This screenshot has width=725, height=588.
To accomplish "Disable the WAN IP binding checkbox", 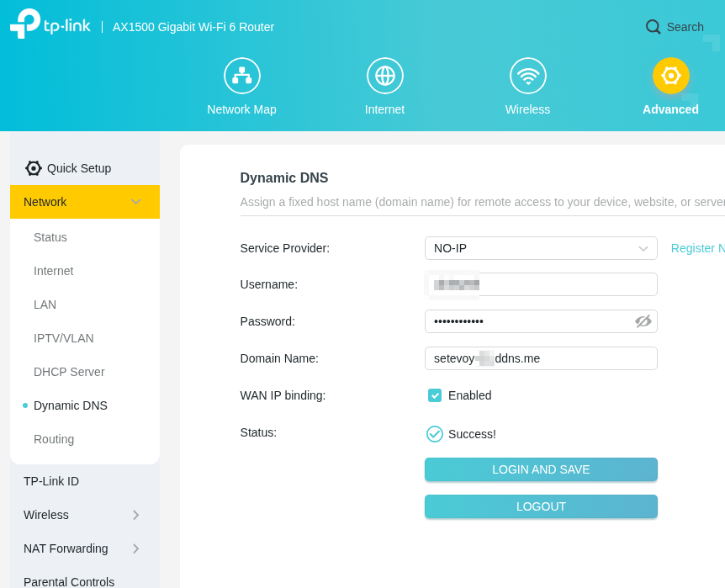I will pyautogui.click(x=435, y=395).
